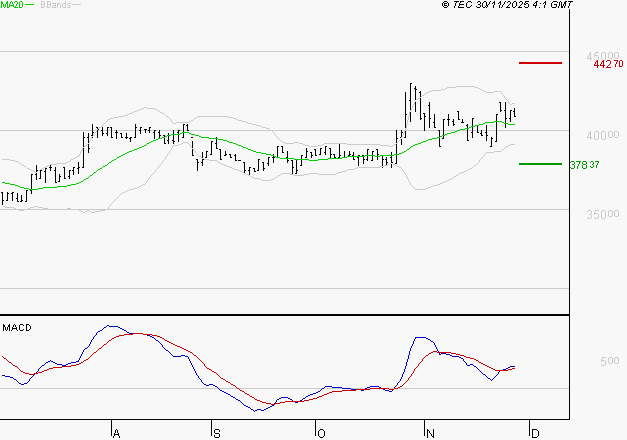The width and height of the screenshot is (627, 440).
Task: Click the 442.70 resistance value
Action: [608, 64]
